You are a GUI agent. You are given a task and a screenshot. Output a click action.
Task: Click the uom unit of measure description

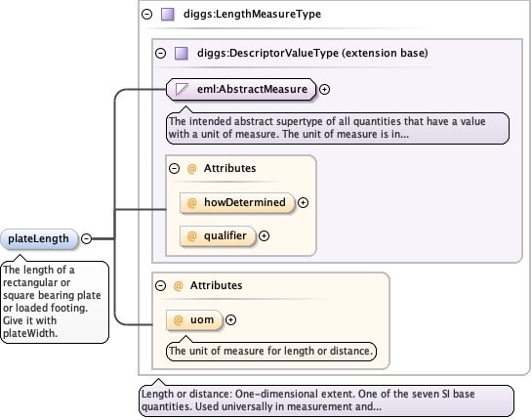(271, 351)
